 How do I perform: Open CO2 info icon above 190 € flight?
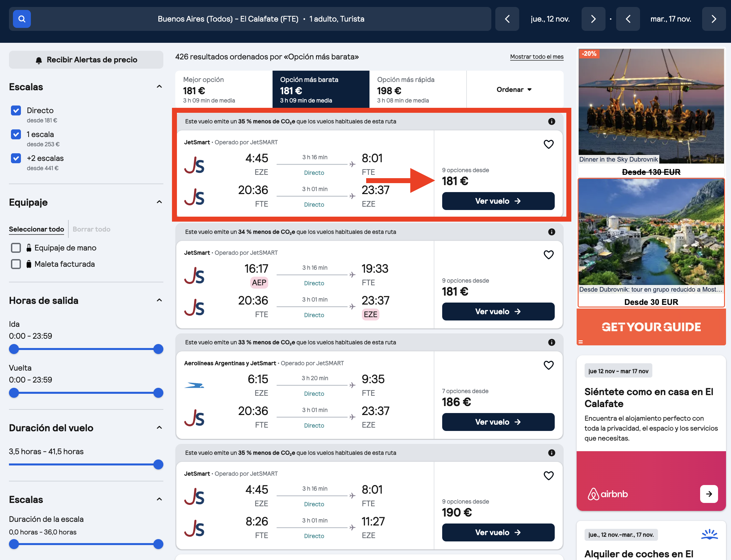point(552,453)
